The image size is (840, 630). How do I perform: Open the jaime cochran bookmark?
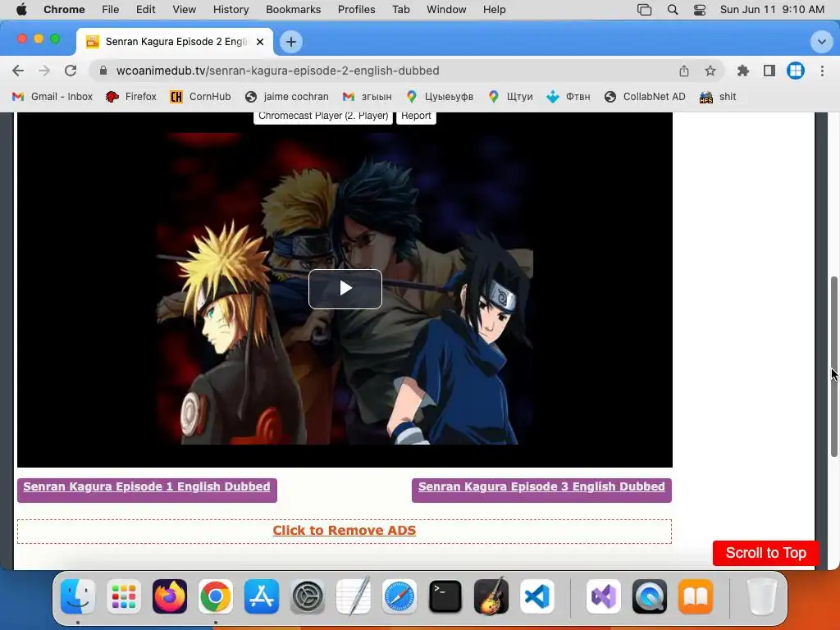(286, 97)
